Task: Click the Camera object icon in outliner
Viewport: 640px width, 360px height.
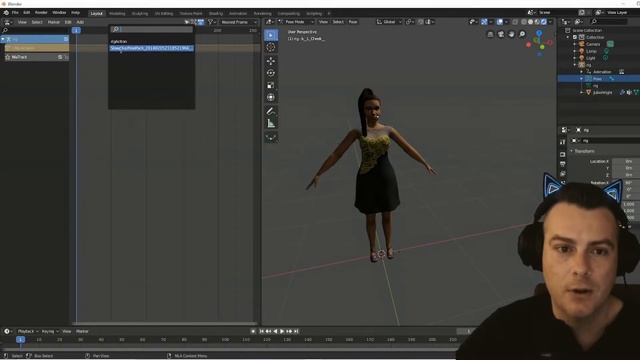Action: click(582, 44)
